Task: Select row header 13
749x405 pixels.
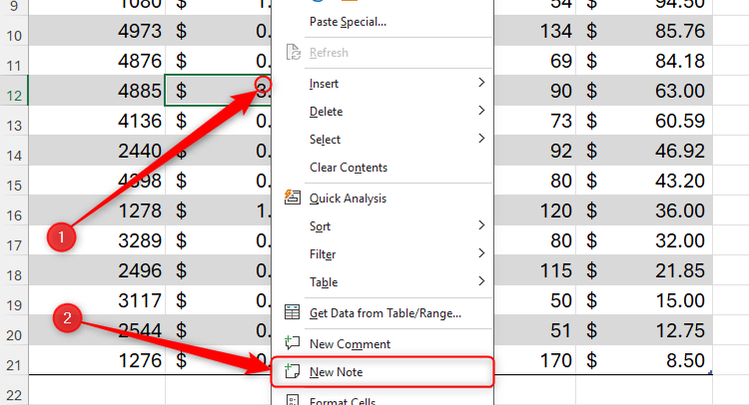Action: tap(14, 121)
